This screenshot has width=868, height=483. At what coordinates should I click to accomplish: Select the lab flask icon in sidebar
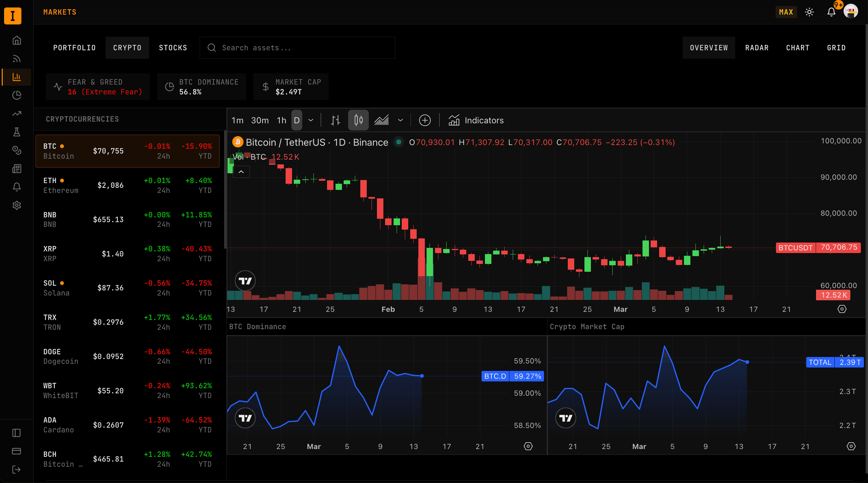[x=17, y=132]
